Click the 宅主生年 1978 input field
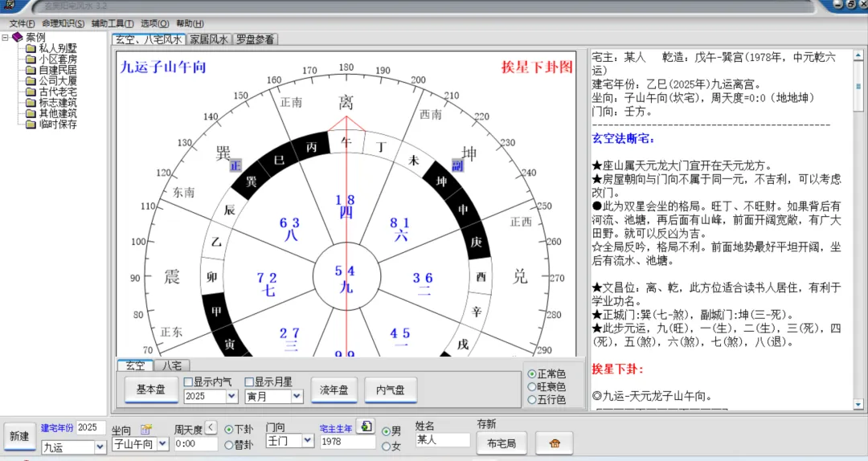 pyautogui.click(x=348, y=442)
